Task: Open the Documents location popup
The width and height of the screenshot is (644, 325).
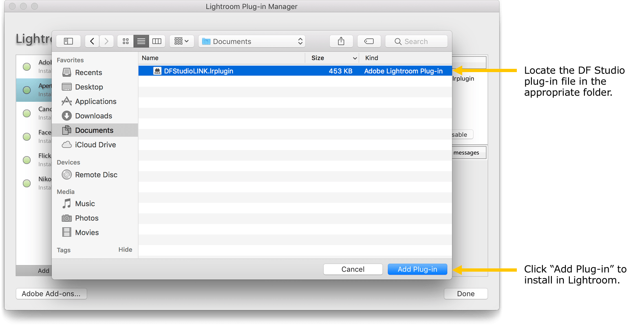Action: [x=252, y=41]
